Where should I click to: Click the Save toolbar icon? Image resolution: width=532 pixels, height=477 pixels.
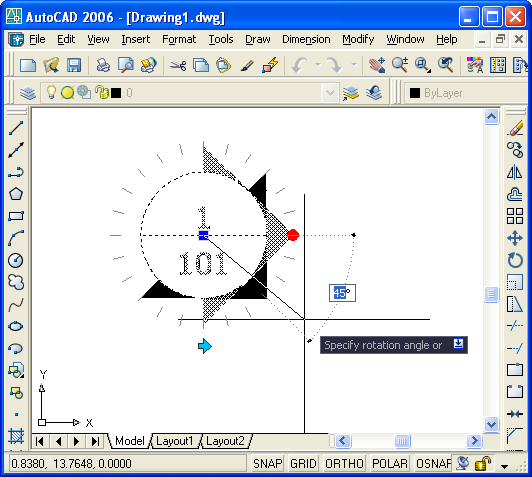click(x=74, y=65)
